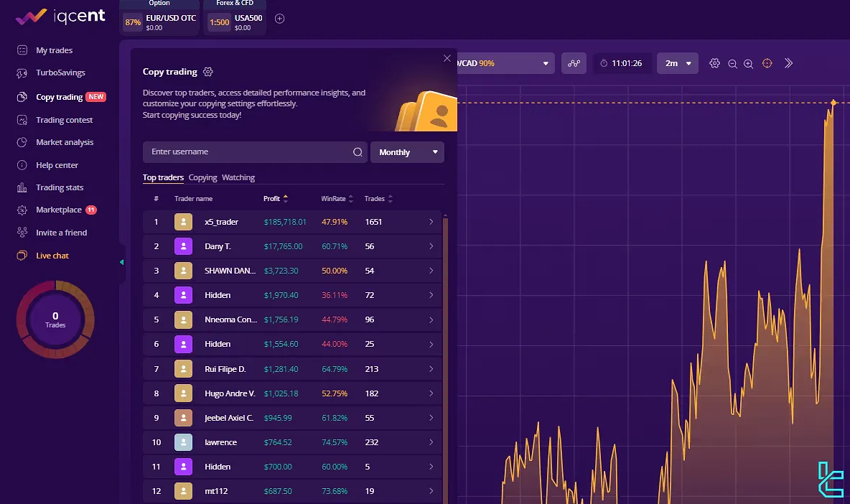The image size is (850, 504).
Task: Open Live chat
Action: tap(52, 256)
